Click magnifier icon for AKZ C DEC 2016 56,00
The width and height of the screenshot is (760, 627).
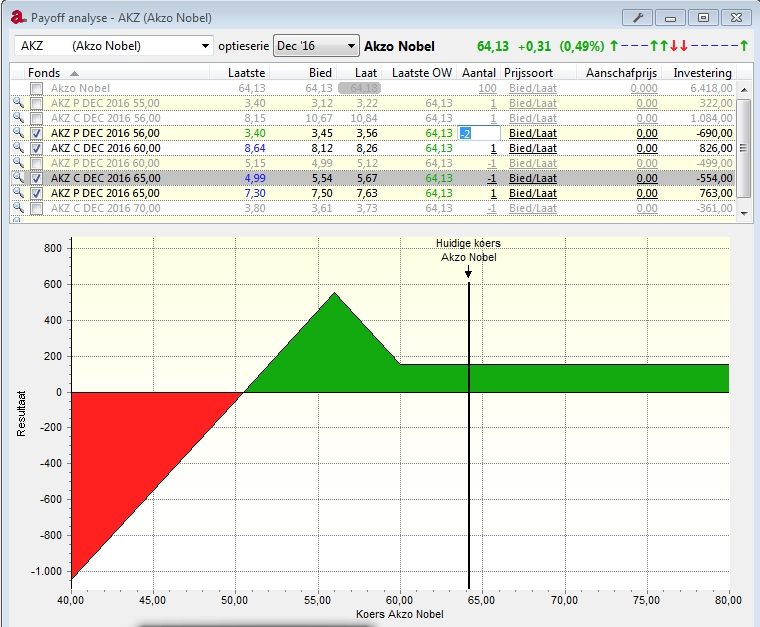17,118
